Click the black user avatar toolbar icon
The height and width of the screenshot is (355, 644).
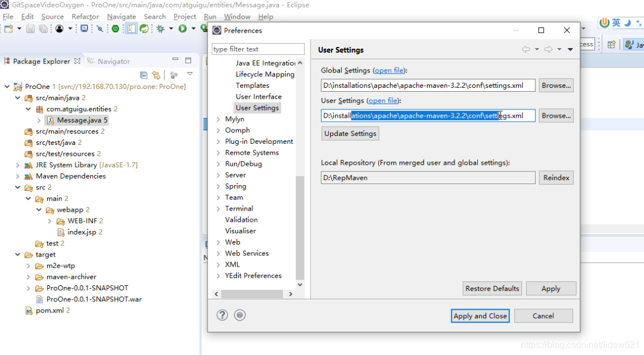(60, 29)
